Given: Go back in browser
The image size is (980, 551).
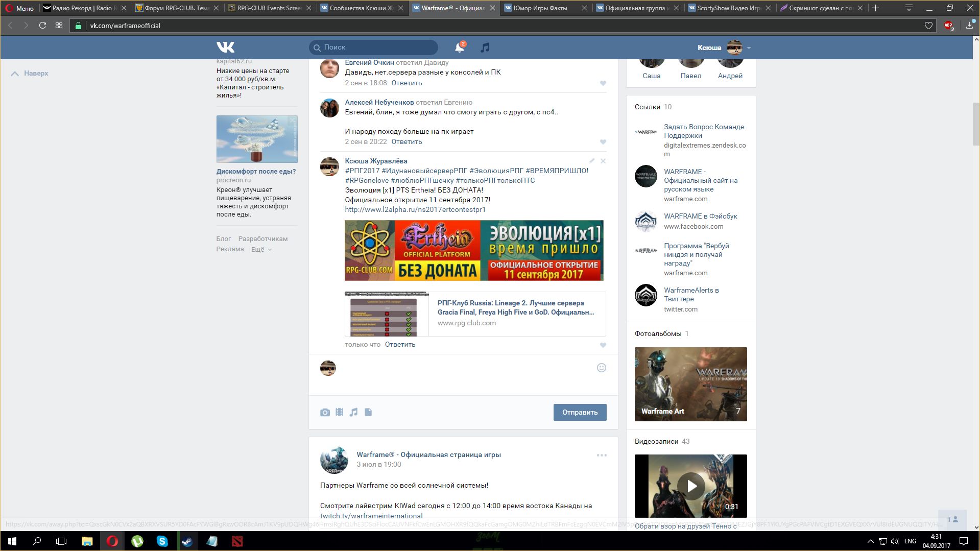Looking at the screenshot, I should click(x=10, y=26).
